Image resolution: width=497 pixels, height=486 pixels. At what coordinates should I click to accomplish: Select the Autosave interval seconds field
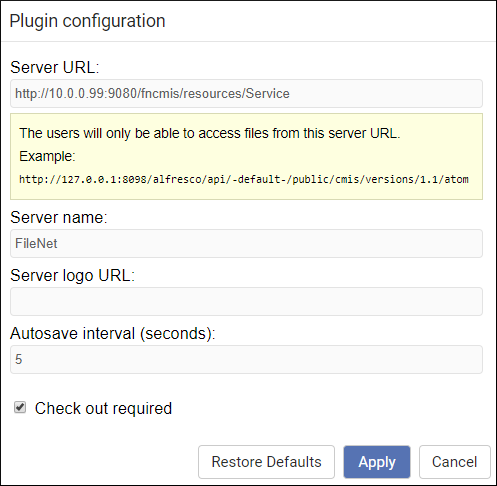[246, 359]
